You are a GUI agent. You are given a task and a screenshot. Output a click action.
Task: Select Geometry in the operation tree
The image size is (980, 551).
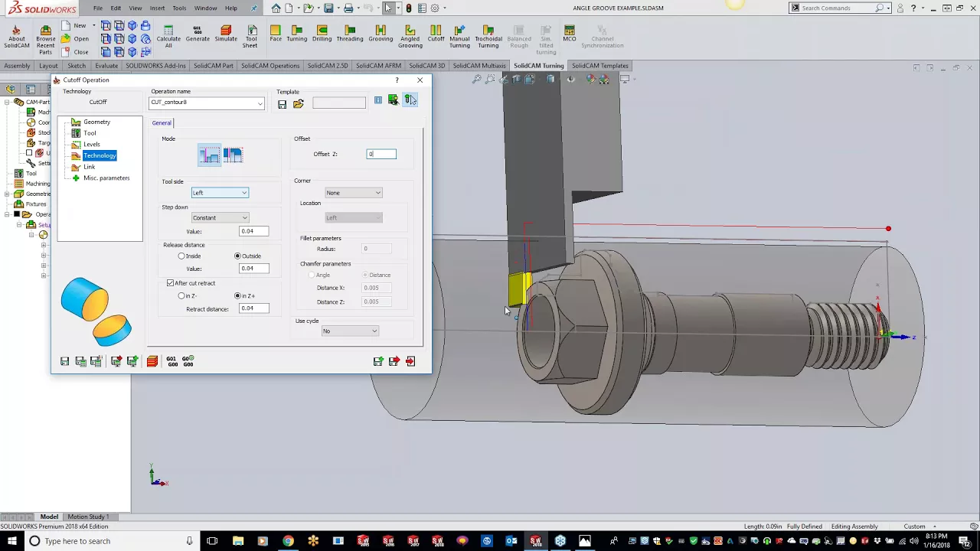96,122
